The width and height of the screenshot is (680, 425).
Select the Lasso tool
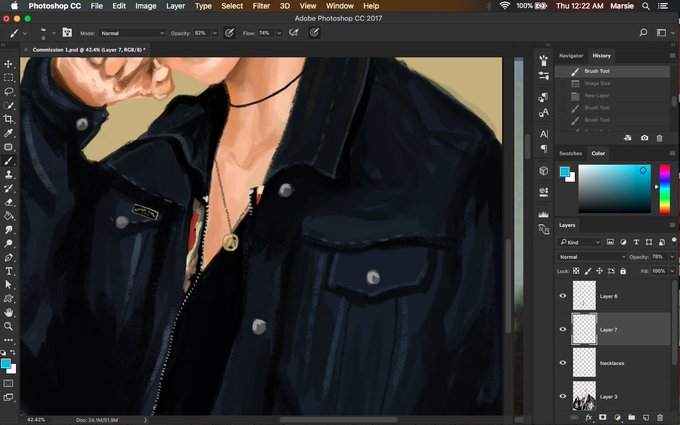click(x=8, y=92)
